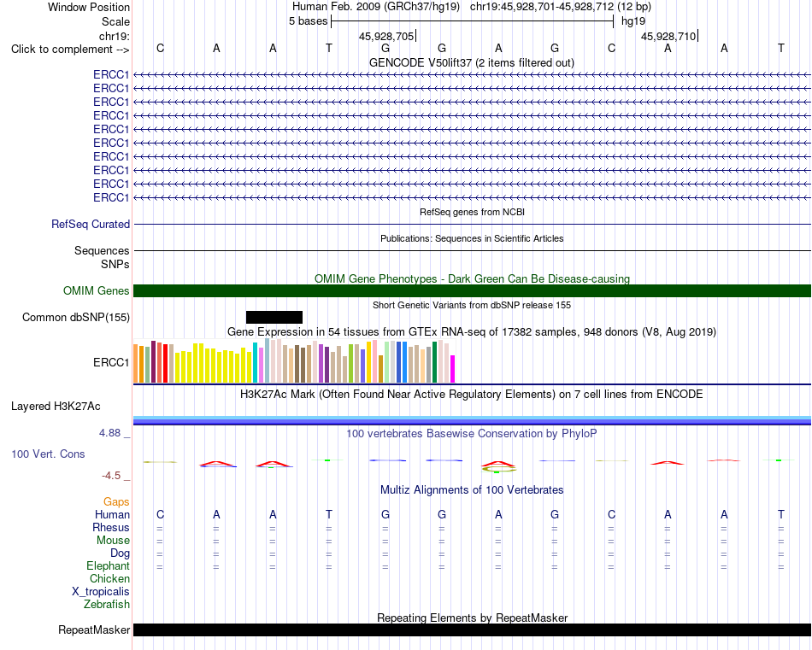The image size is (812, 650).
Task: Click the black Common dbSNP variant block
Action: click(274, 317)
